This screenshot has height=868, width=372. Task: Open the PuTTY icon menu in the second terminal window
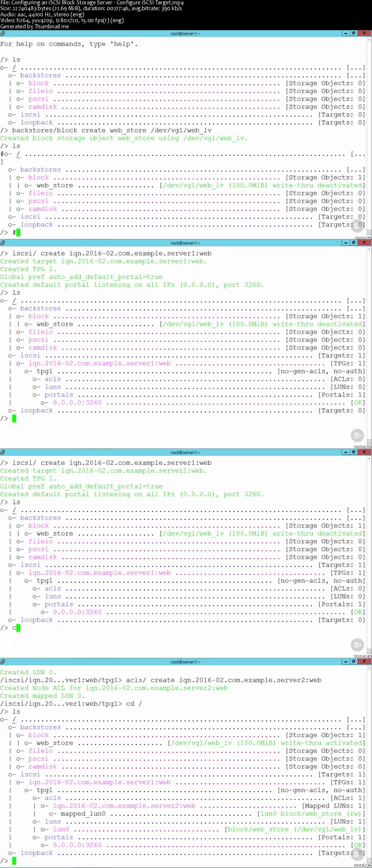tap(3, 243)
